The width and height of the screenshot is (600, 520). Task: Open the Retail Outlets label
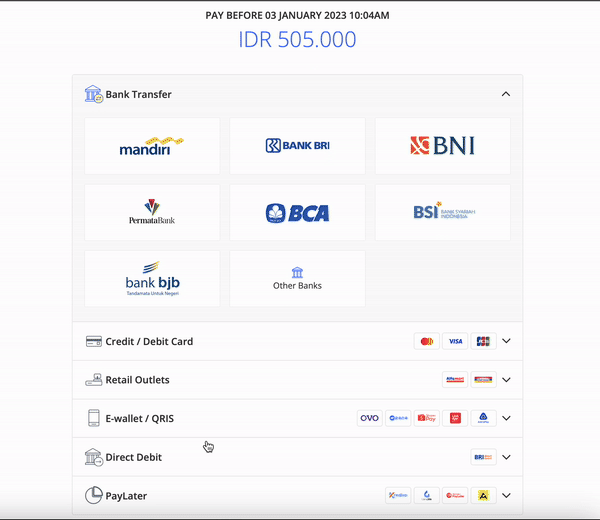(137, 380)
